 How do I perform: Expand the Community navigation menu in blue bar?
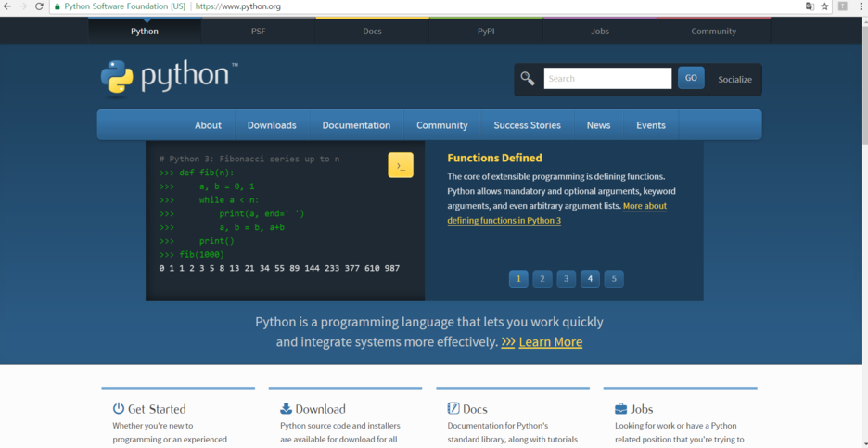click(x=442, y=125)
